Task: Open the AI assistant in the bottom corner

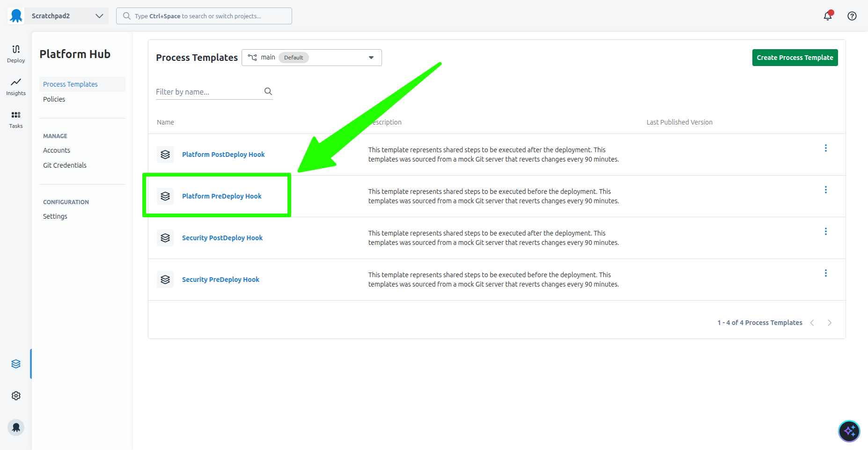Action: [849, 431]
